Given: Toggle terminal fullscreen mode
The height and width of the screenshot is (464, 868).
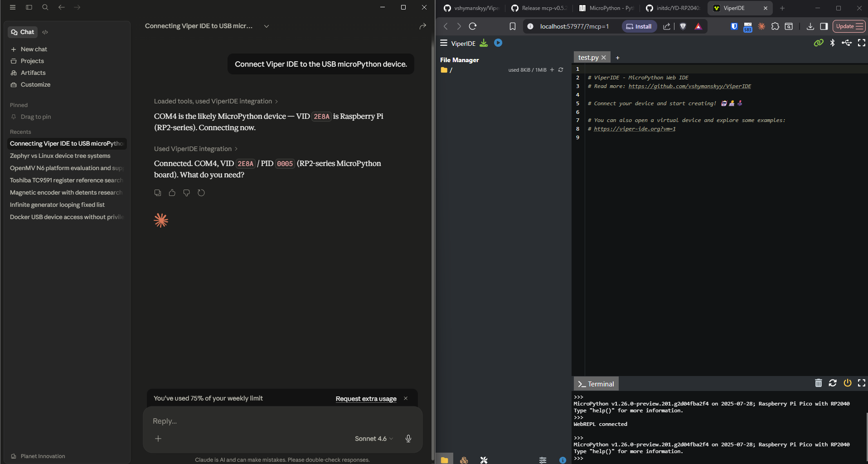Looking at the screenshot, I should tap(861, 383).
